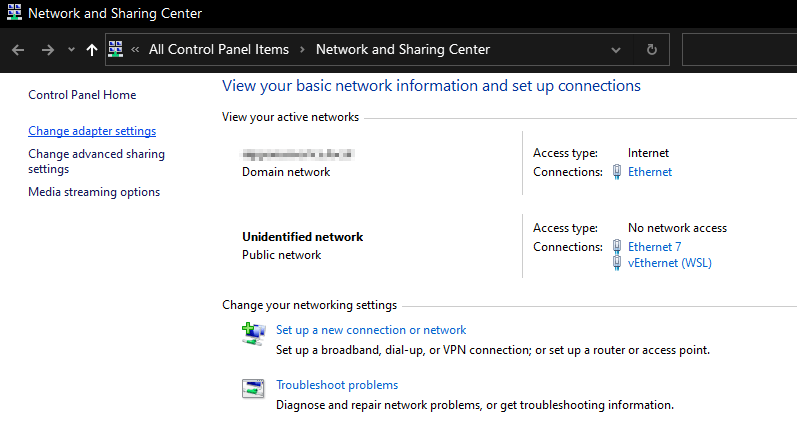Open the Ethernet connection status link
This screenshot has height=443, width=797.
(x=649, y=172)
